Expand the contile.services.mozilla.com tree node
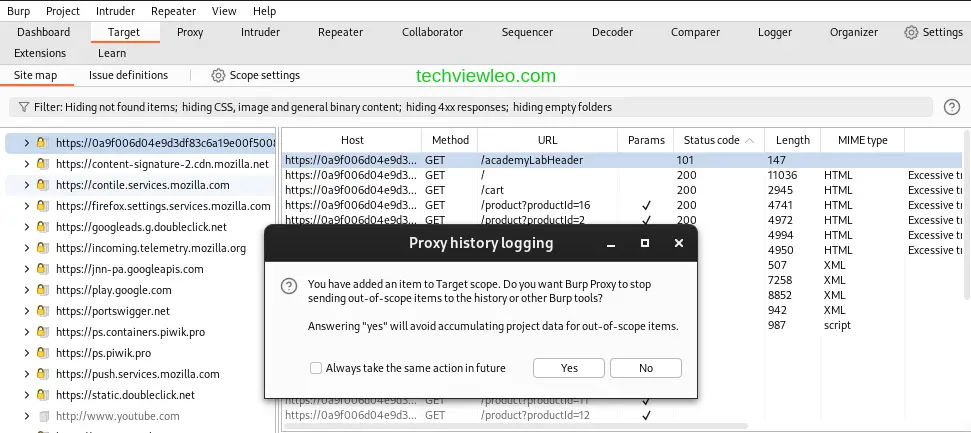This screenshot has height=433, width=971. (25, 185)
